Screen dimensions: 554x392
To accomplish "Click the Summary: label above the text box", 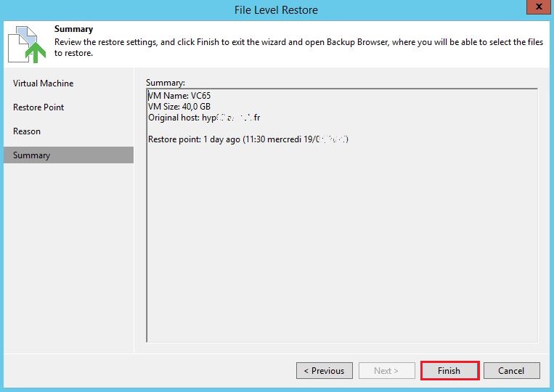I will pyautogui.click(x=166, y=83).
